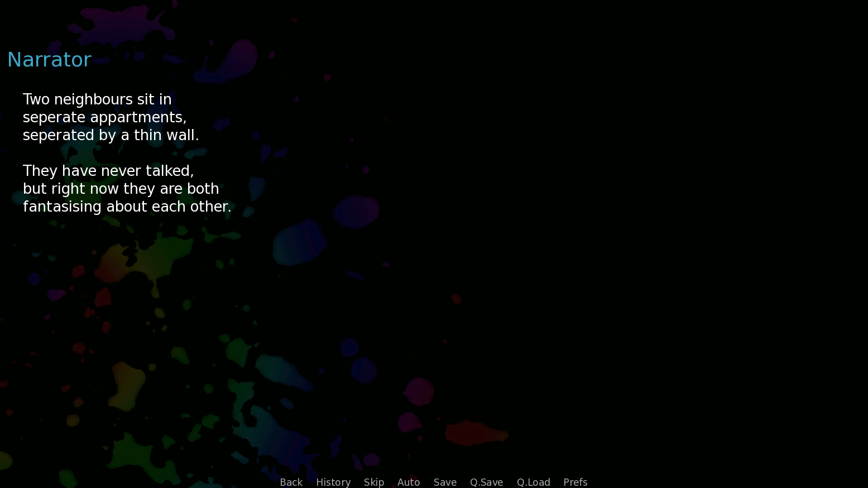Viewport: 868px width, 488px height.
Task: Click the line 'Two neighbours sit in'
Action: tap(97, 99)
